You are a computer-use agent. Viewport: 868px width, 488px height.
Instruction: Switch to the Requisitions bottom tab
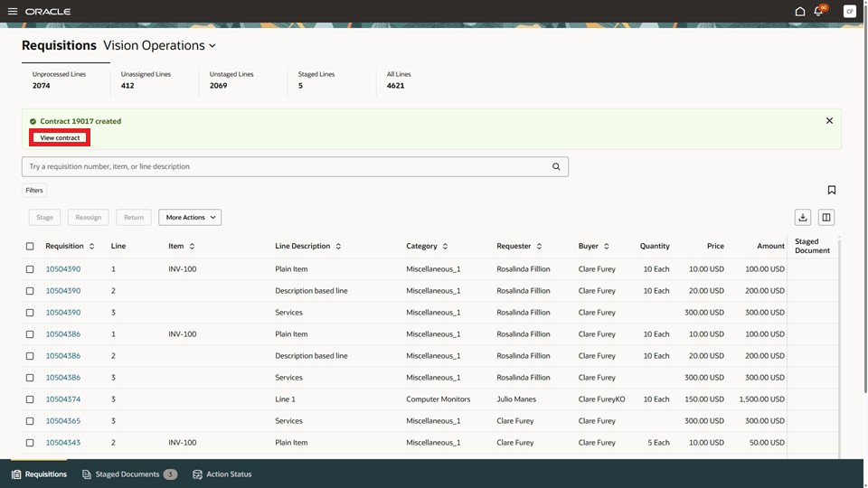pos(39,474)
